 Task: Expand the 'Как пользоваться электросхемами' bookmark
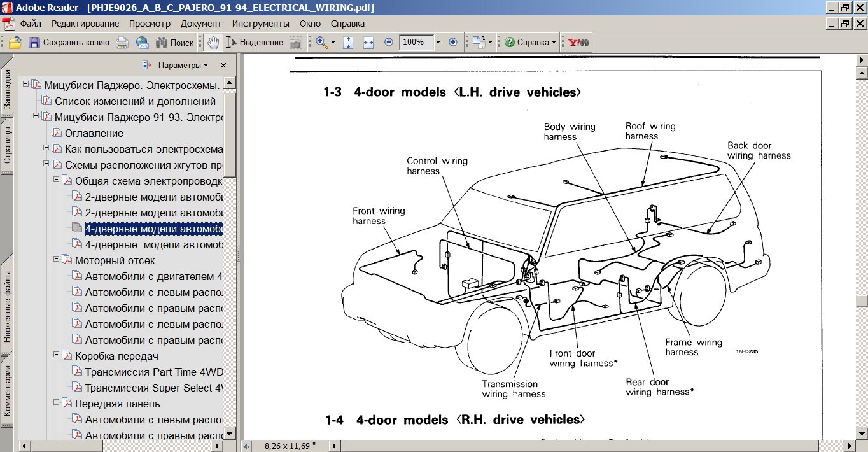(x=46, y=148)
